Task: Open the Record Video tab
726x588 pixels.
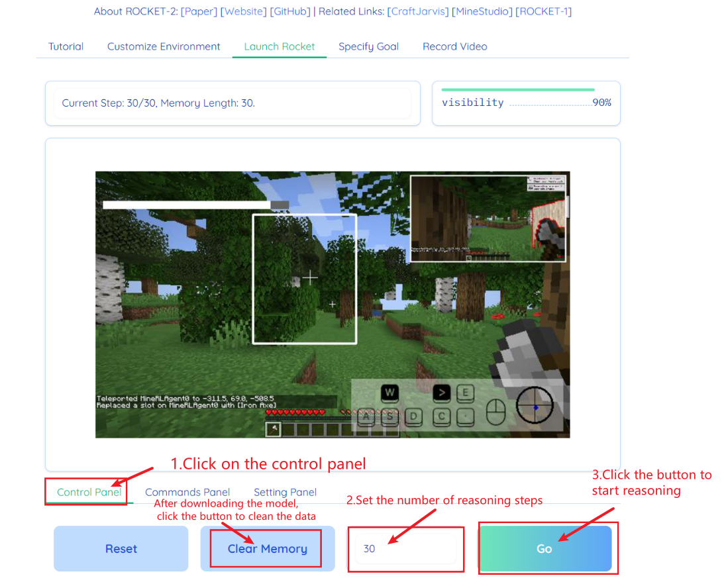Action: click(x=454, y=46)
